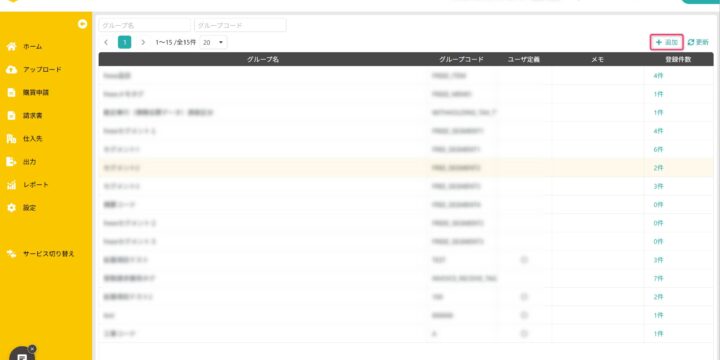Focus the グループ名 search field
This screenshot has width=720, height=360.
[145, 25]
